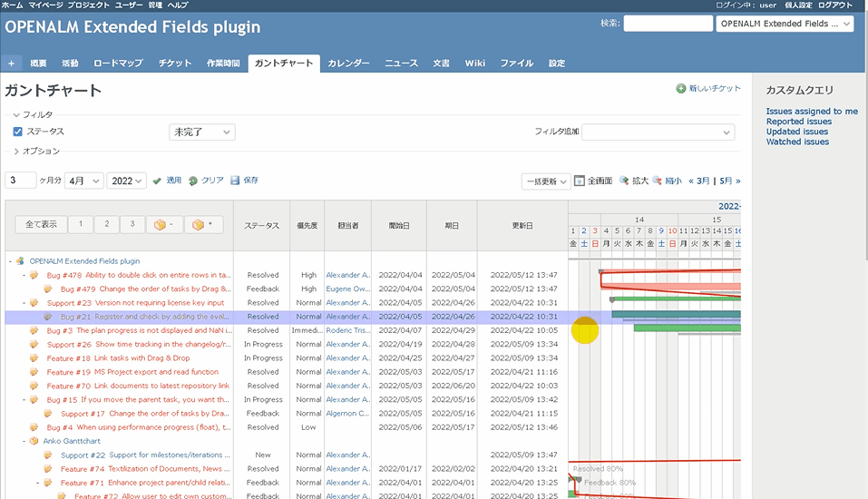Screen dimensions: 868x499
Task: Go to next month 5月 »
Action: point(729,181)
